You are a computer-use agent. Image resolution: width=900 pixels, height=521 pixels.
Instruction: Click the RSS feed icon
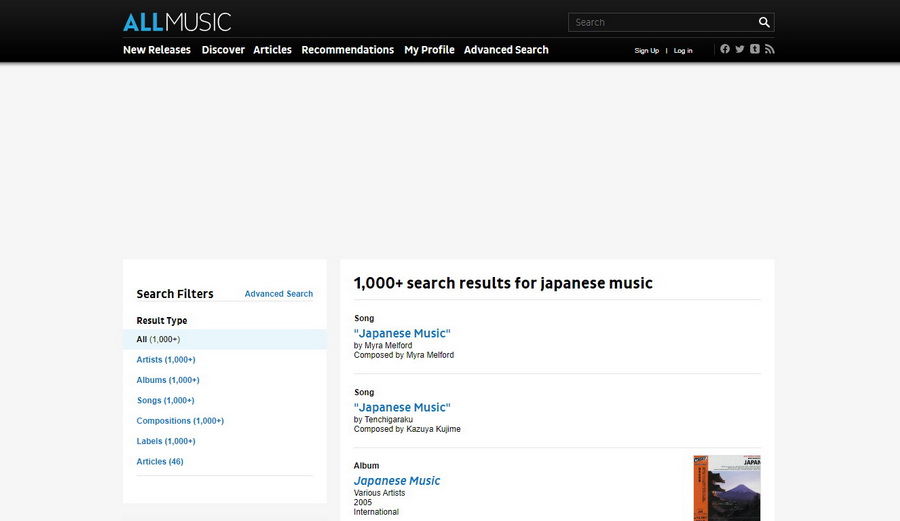coord(769,49)
